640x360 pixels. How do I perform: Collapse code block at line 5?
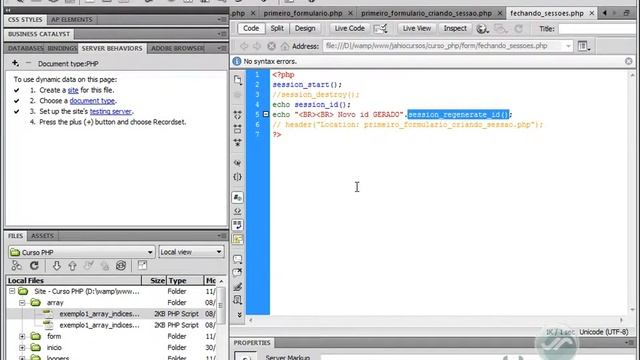click(266, 114)
